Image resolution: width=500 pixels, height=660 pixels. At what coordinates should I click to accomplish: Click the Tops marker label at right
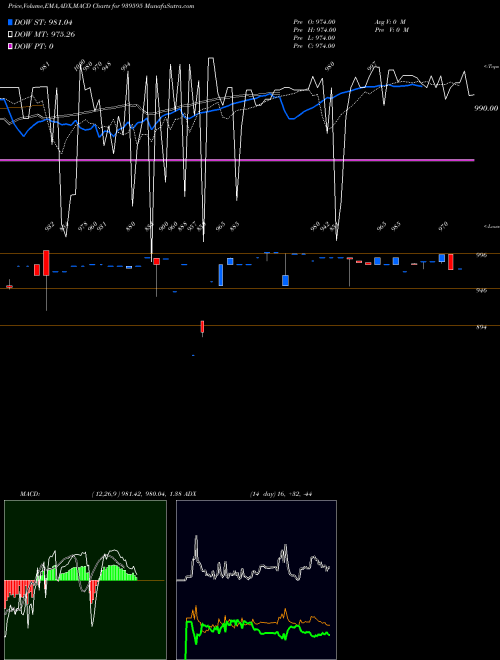pyautogui.click(x=491, y=67)
